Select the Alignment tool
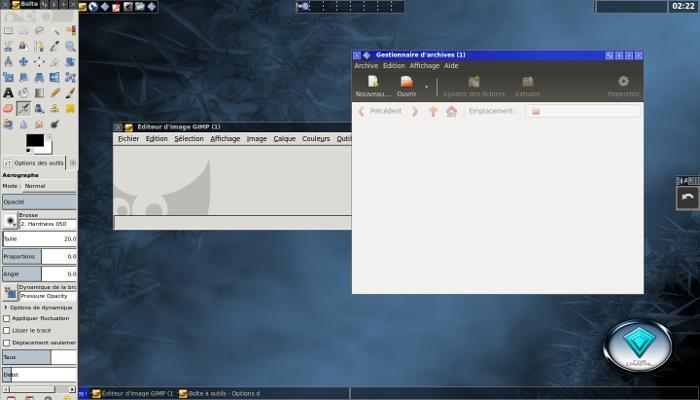The image size is (700, 400). pyautogui.click(x=39, y=62)
